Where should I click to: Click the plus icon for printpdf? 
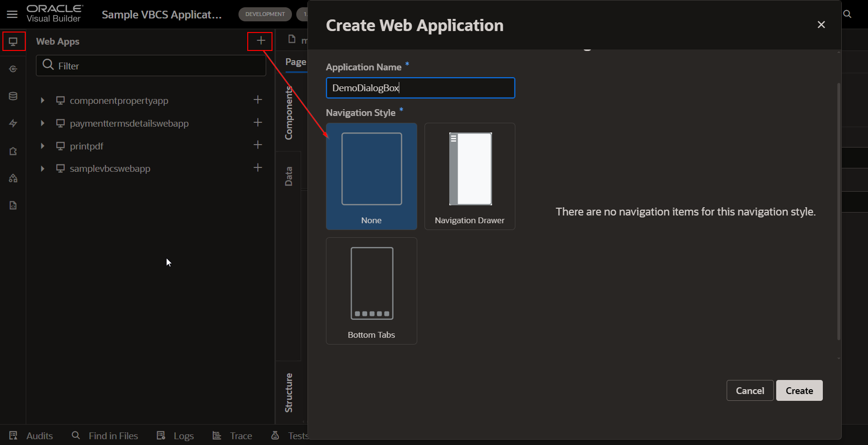(x=258, y=145)
